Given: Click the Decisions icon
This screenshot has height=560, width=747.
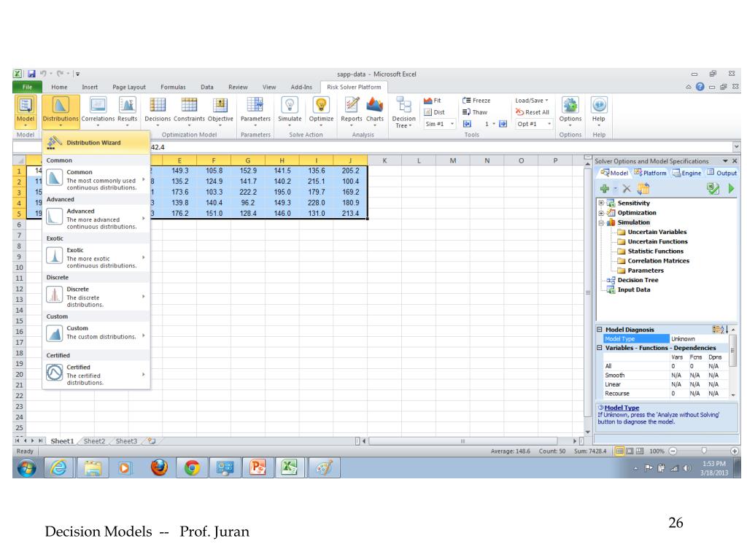Looking at the screenshot, I should click(158, 105).
